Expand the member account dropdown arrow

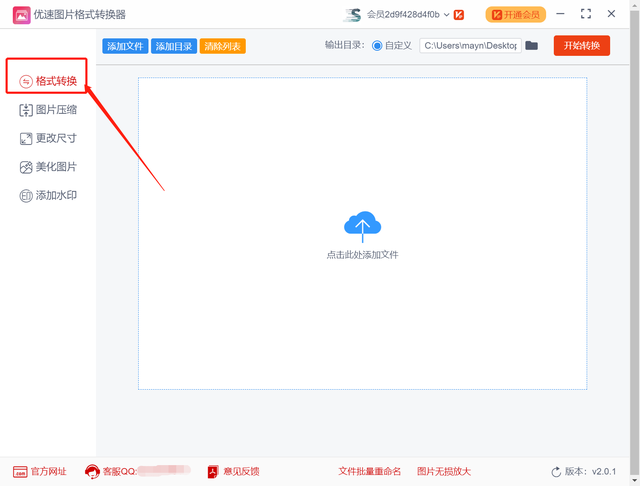pos(446,15)
